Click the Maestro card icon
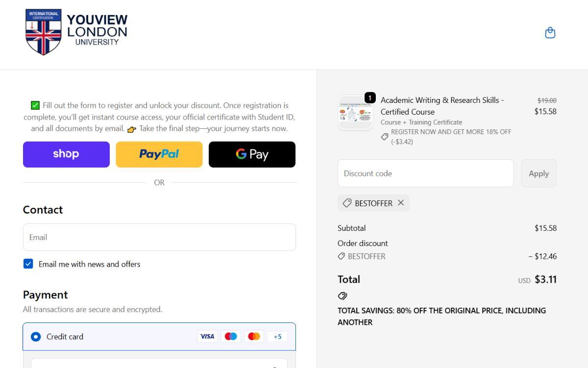The image size is (588, 368). [231, 337]
